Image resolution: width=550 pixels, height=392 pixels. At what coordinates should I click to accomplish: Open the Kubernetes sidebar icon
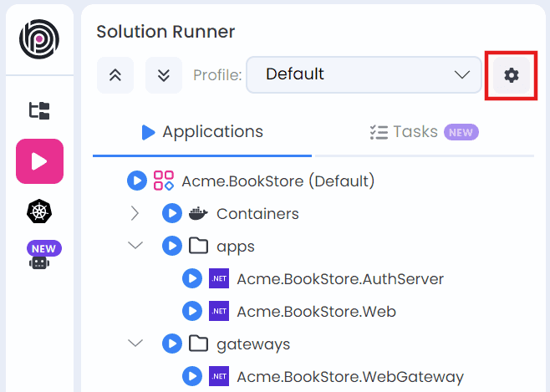click(39, 211)
